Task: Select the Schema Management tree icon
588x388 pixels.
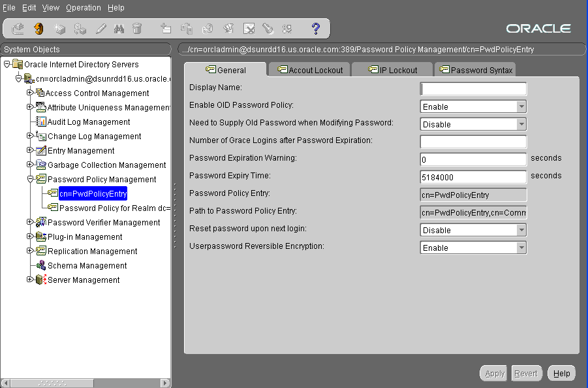Action: coord(40,266)
